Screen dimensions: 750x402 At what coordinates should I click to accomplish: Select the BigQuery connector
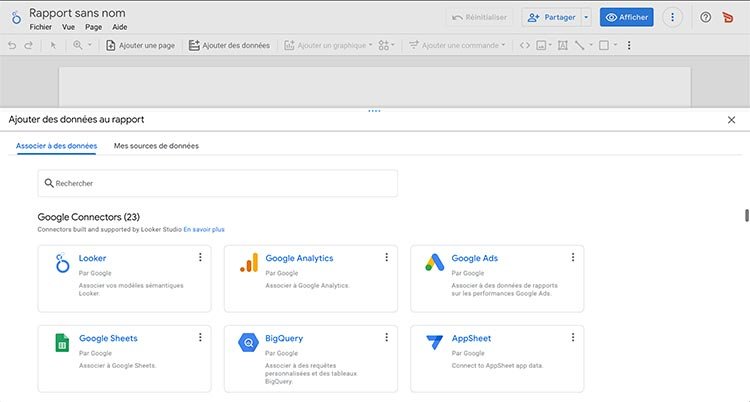[311, 359]
